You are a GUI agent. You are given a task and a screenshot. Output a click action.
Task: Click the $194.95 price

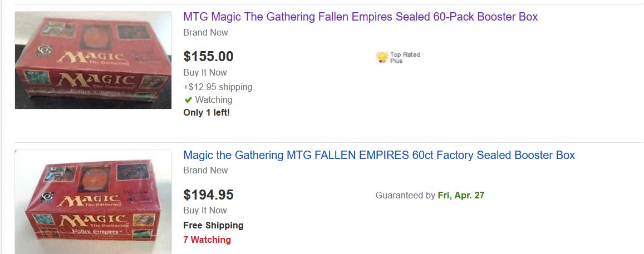(x=208, y=195)
